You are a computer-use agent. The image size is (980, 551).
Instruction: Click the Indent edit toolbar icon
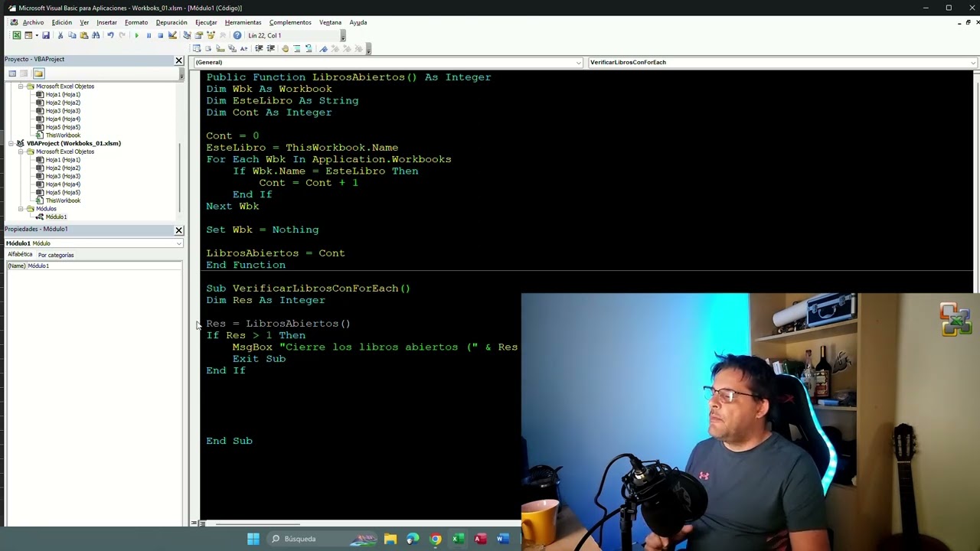259,48
